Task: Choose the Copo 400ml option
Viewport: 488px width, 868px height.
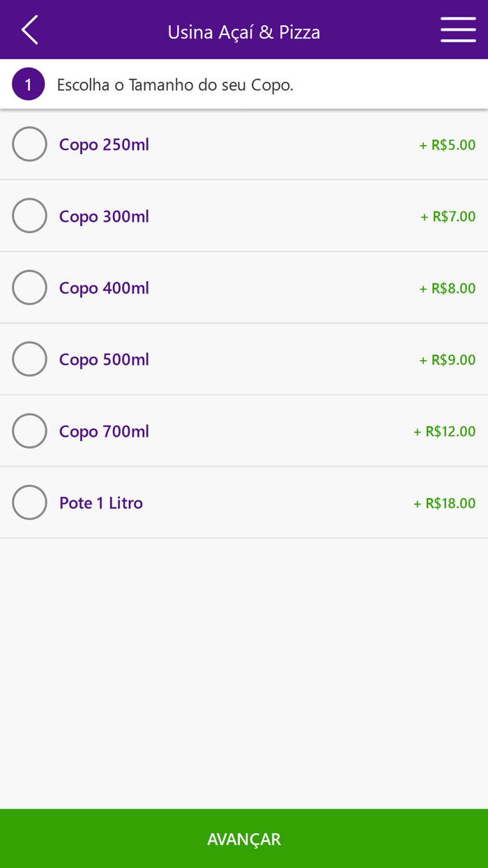Action: pos(29,287)
